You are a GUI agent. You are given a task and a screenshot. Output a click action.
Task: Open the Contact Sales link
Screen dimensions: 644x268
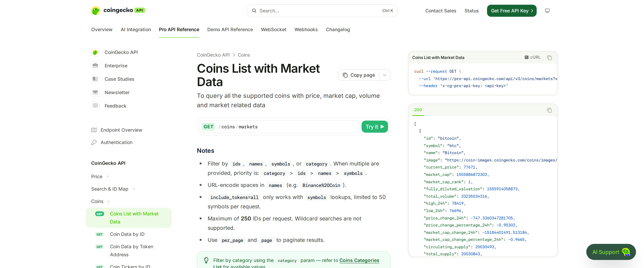[x=441, y=11]
